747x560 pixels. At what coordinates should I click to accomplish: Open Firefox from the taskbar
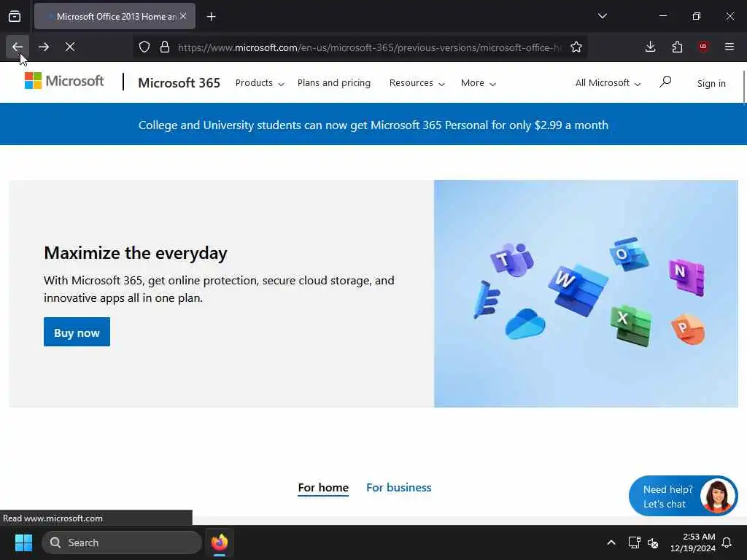[x=220, y=542]
